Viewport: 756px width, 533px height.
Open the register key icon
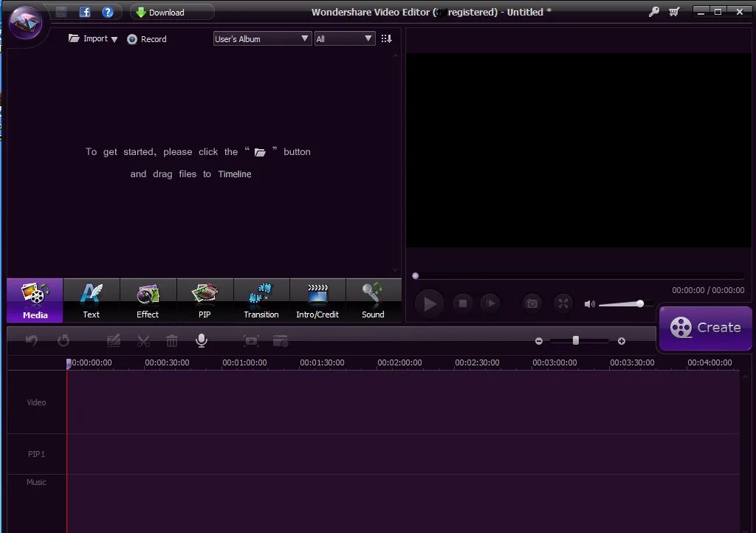(x=654, y=12)
